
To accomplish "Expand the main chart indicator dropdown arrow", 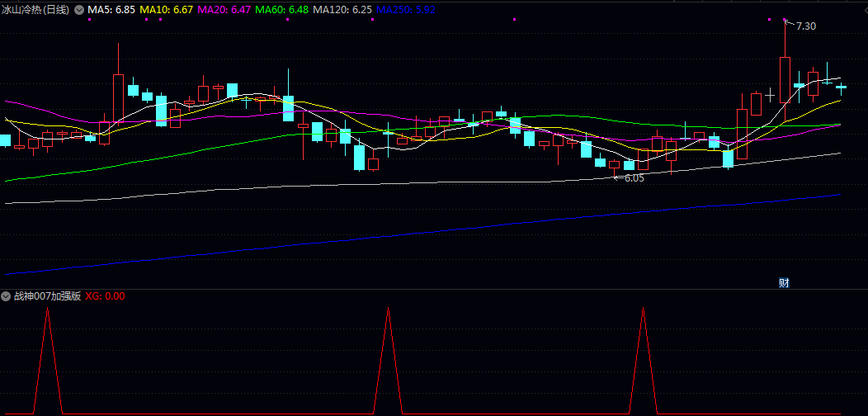I will (79, 10).
